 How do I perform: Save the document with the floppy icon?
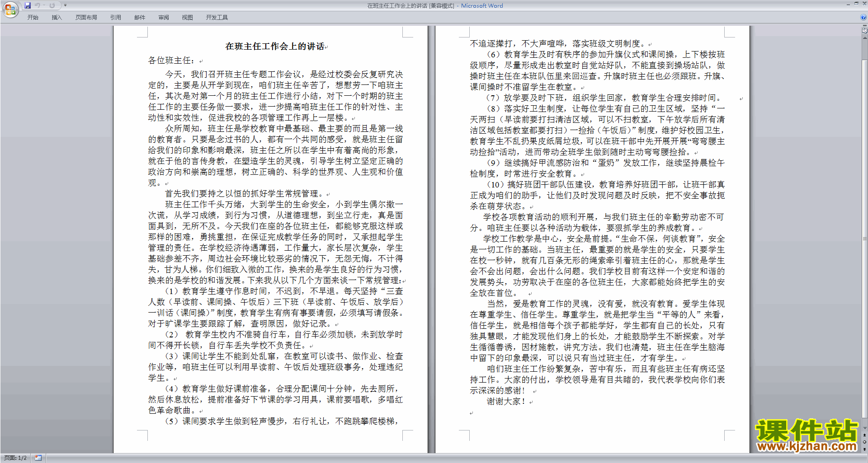point(28,5)
